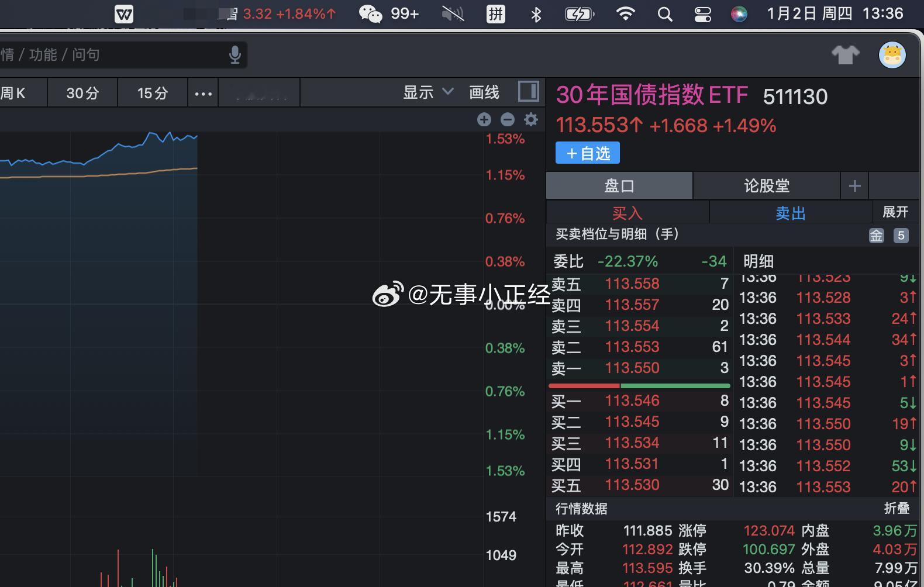Click the search field 功能 / 问句
The width and height of the screenshot is (924, 587).
tap(123, 55)
